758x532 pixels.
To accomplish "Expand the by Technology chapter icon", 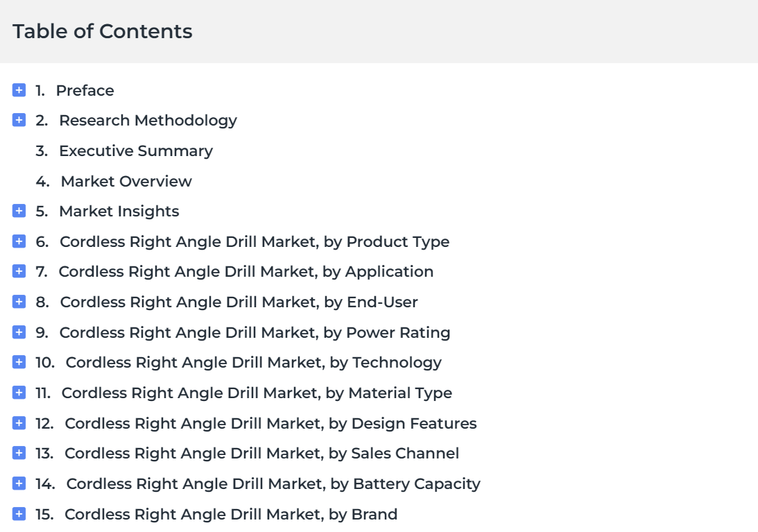I will 19,362.
